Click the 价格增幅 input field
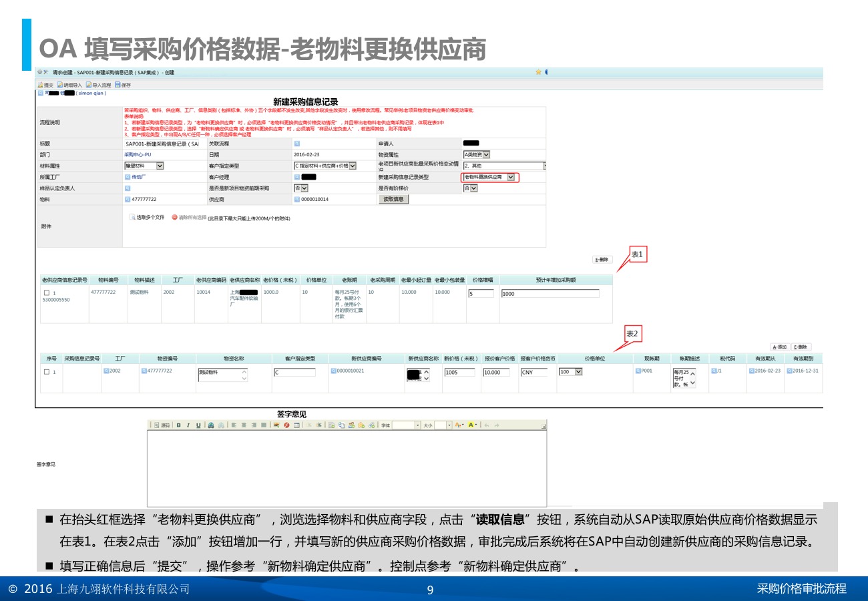The width and height of the screenshot is (868, 601). click(481, 293)
